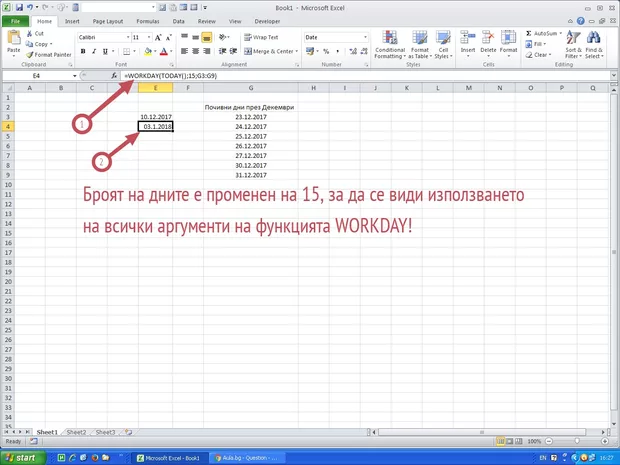This screenshot has height=465, width=620.
Task: Open the Sheet2 worksheet tab
Action: click(x=76, y=432)
